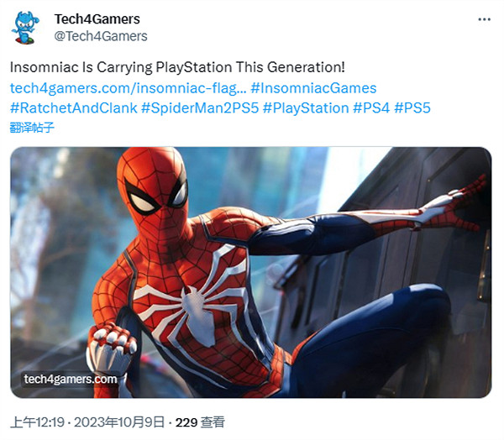The height and width of the screenshot is (440, 504).
Task: Open the tech4gamers.com/insomniac-flag article link
Action: point(129,88)
